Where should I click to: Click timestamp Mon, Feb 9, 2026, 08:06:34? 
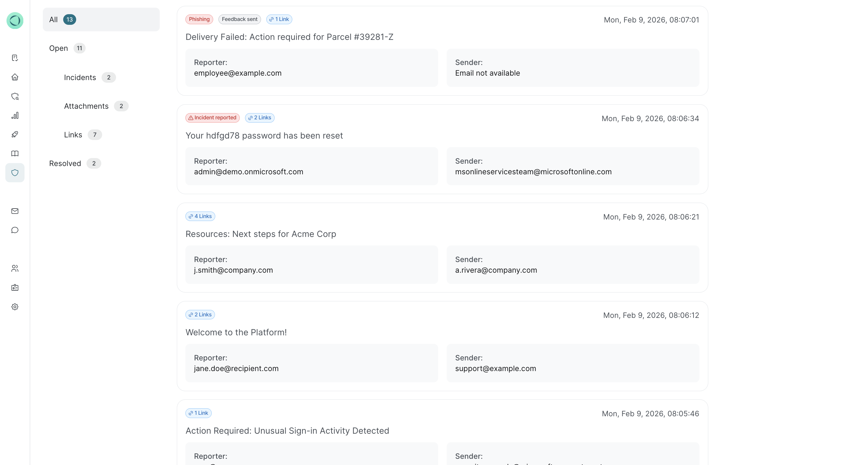650,119
